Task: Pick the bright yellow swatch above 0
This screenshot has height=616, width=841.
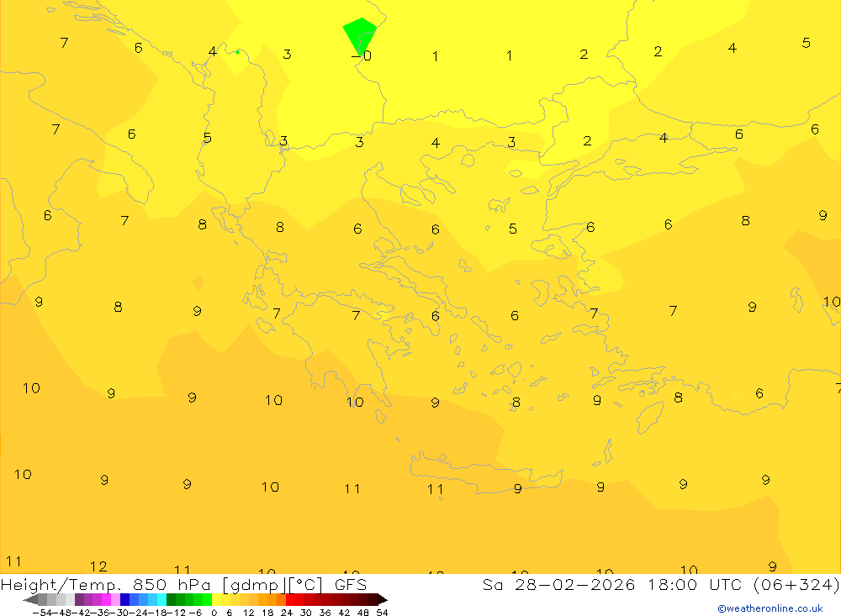Action: pyautogui.click(x=217, y=599)
